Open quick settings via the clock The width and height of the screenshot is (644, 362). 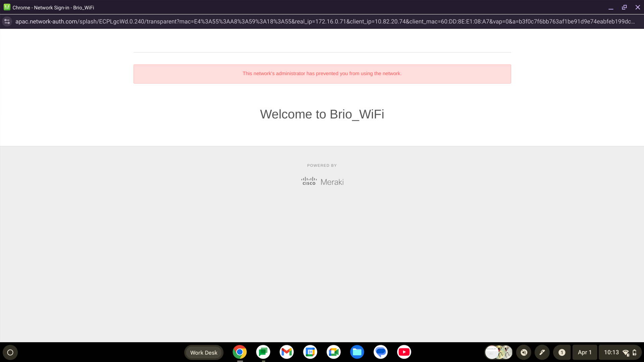click(611, 352)
